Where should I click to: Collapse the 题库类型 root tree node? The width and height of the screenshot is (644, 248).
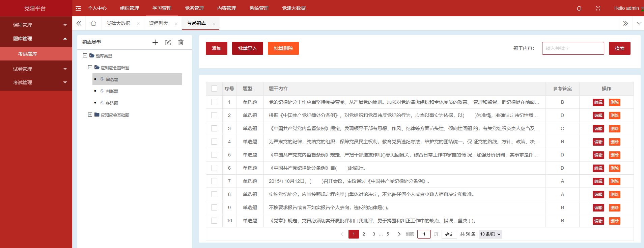pyautogui.click(x=85, y=55)
